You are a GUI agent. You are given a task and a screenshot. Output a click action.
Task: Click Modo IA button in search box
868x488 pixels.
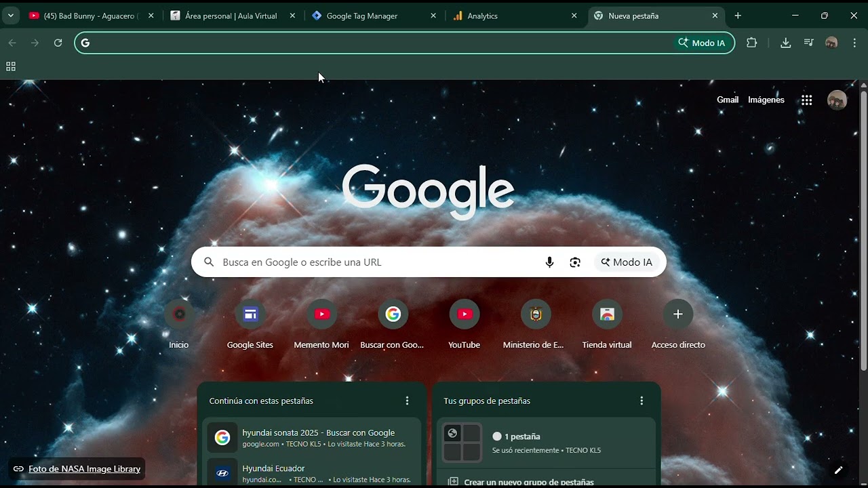pos(627,262)
